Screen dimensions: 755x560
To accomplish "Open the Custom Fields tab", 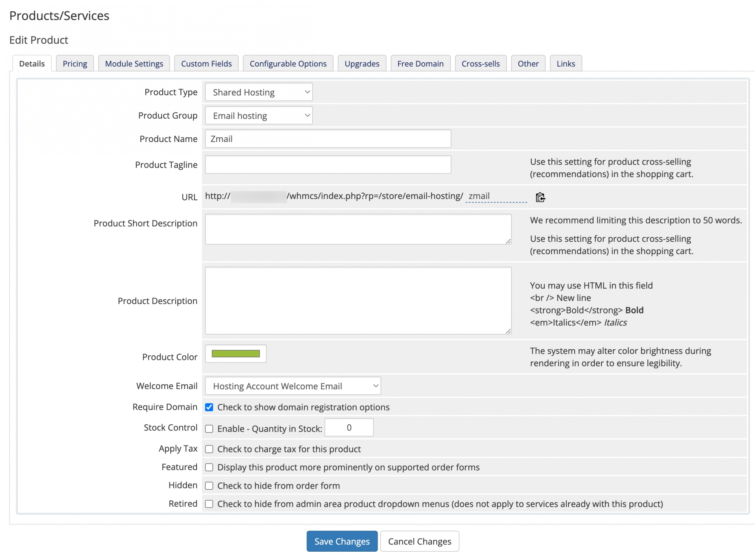I will [x=206, y=63].
